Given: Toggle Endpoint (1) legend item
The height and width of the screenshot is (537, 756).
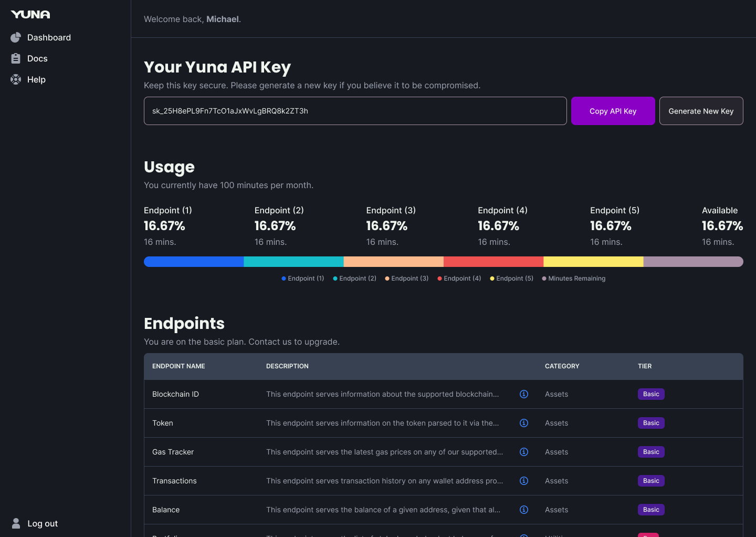Looking at the screenshot, I should tap(303, 278).
